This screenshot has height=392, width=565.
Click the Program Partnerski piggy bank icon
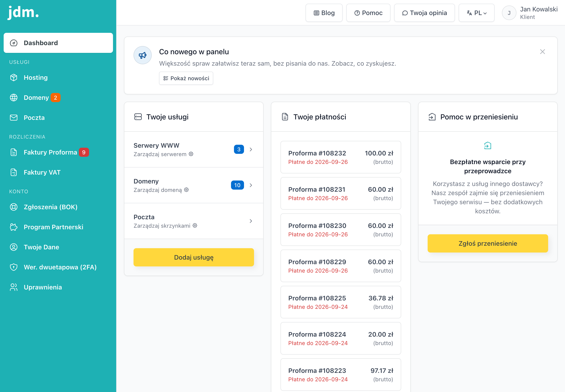(14, 227)
